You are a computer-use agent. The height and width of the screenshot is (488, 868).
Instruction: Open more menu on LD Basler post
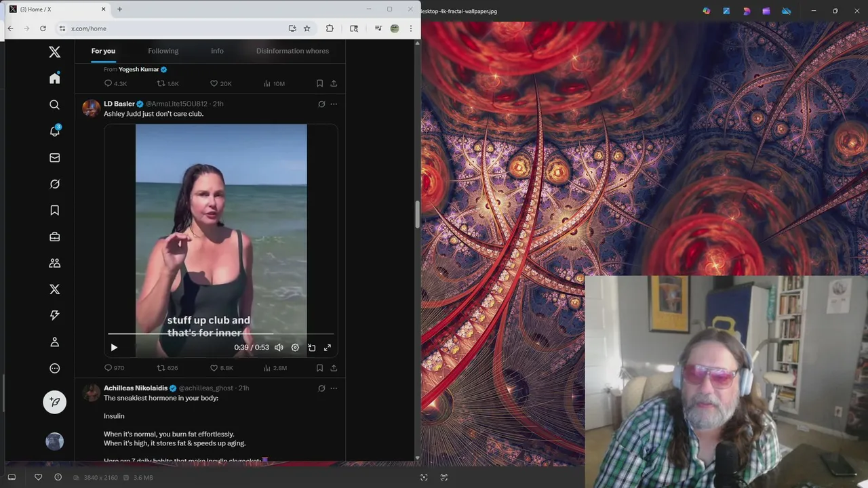click(x=334, y=104)
